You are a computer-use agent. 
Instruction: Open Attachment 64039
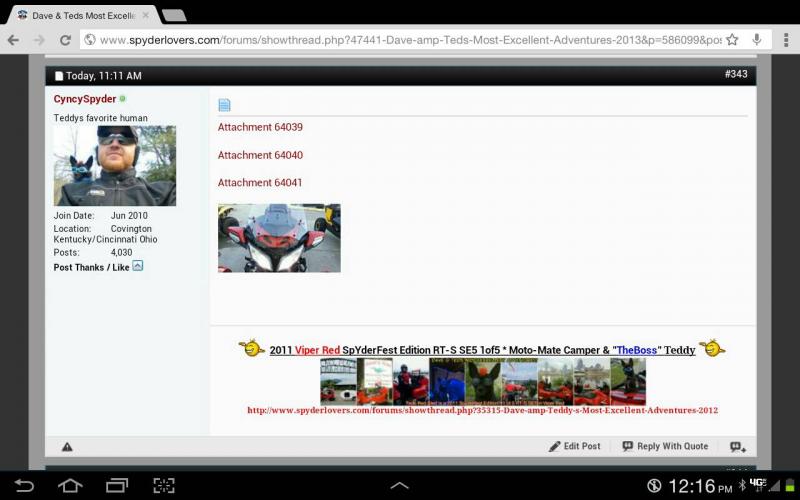(x=260, y=127)
